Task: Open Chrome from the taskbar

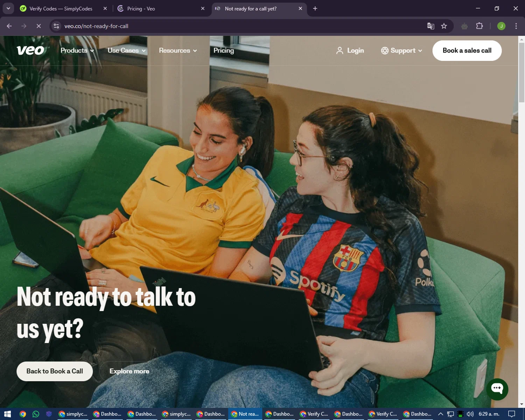Action: point(23,414)
